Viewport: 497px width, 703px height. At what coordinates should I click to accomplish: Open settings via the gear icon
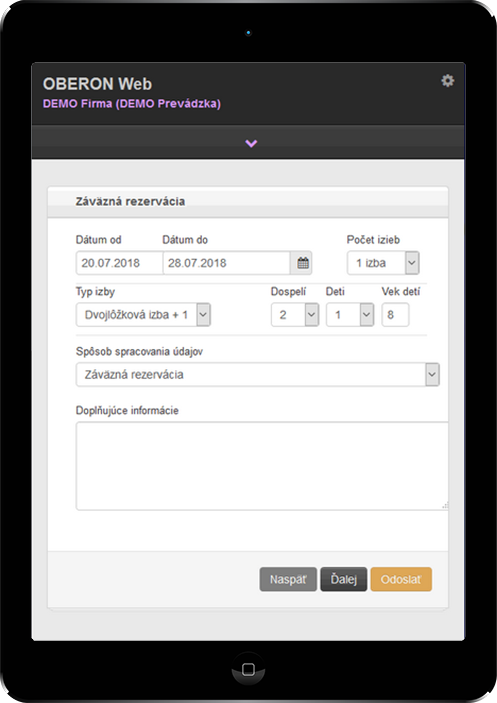click(447, 81)
